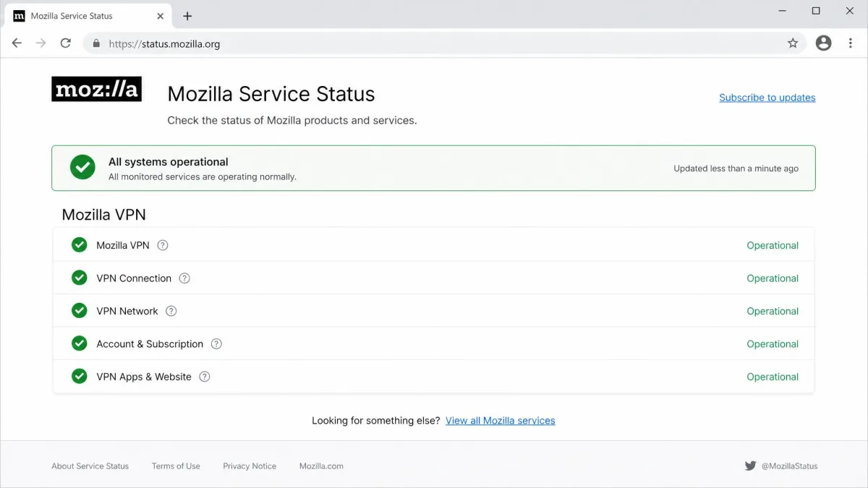
Task: Click the help icon beside Mozilla VPN
Action: tap(163, 245)
